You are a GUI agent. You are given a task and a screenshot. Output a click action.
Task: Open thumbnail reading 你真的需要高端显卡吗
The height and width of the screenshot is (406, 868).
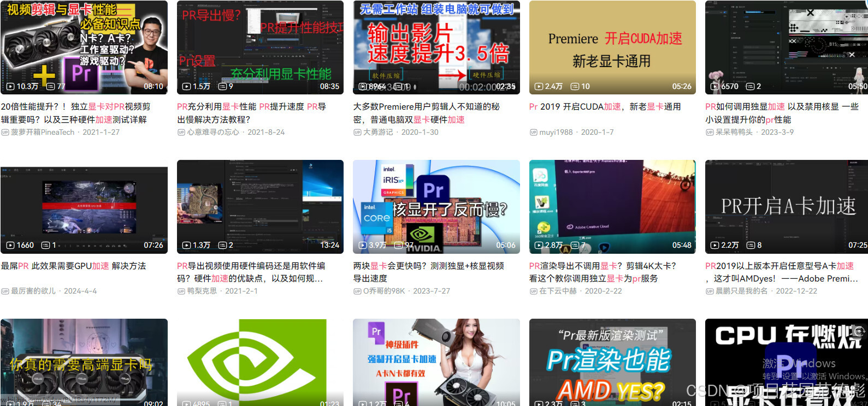pos(84,362)
